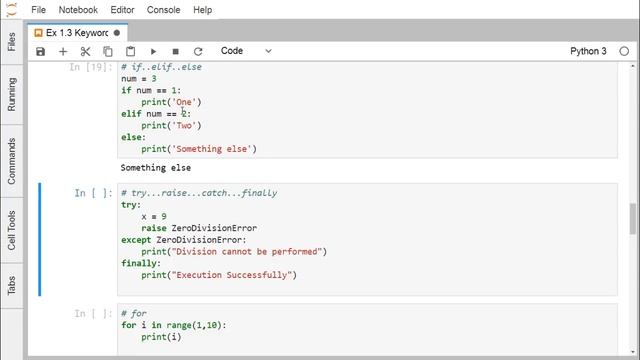
Task: Click the '# if..elif..else' comment line
Action: (161, 67)
